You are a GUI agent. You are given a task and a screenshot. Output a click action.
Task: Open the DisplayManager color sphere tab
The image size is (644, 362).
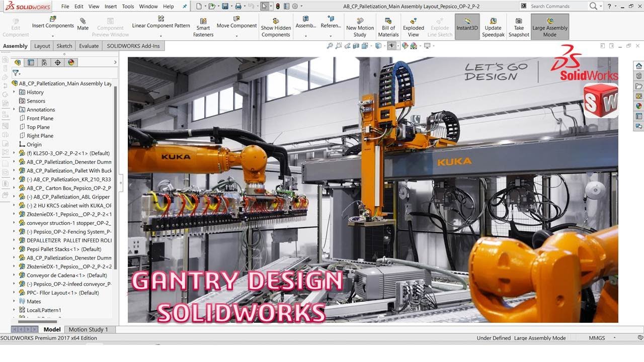pos(71,62)
